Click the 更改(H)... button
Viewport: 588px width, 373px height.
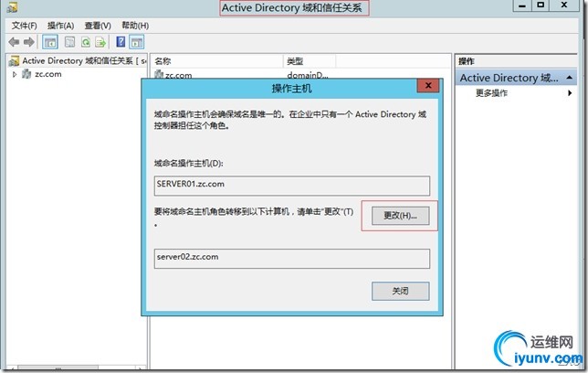coord(401,216)
